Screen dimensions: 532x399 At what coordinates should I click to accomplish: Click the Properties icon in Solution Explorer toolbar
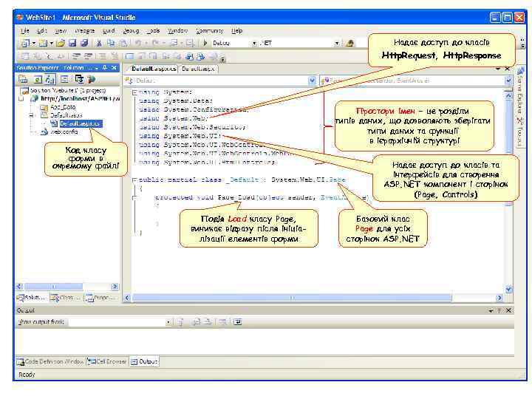point(23,79)
